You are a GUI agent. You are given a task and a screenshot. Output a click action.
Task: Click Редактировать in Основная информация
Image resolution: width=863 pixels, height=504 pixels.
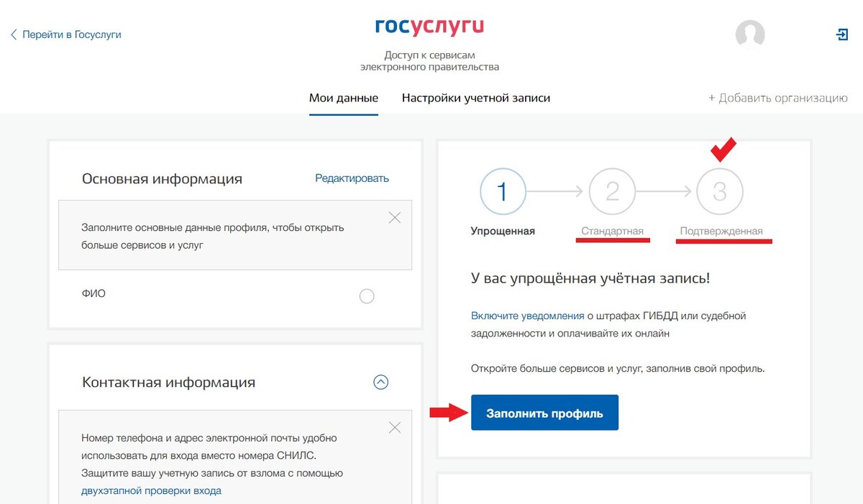coord(352,178)
